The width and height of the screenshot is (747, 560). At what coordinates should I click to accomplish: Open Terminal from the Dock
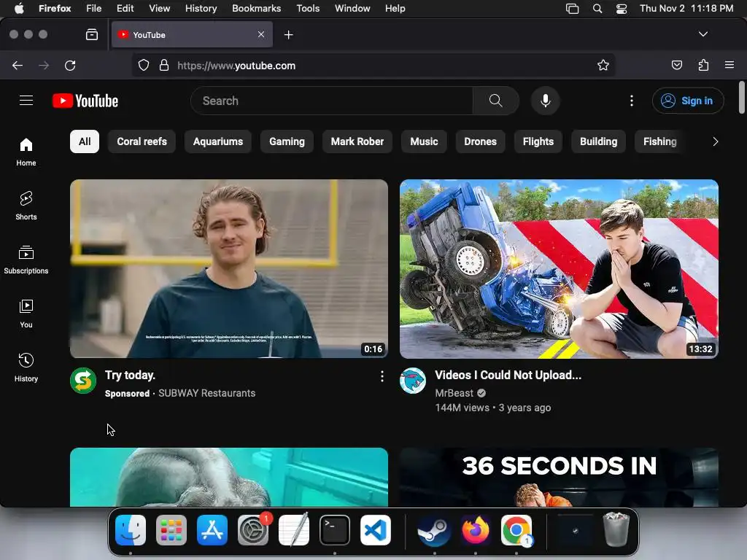click(x=334, y=530)
